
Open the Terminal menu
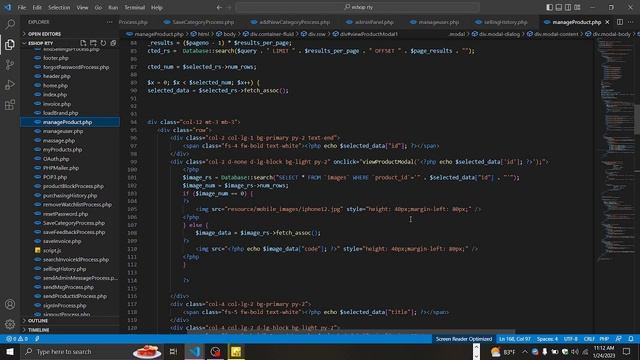click(135, 7)
